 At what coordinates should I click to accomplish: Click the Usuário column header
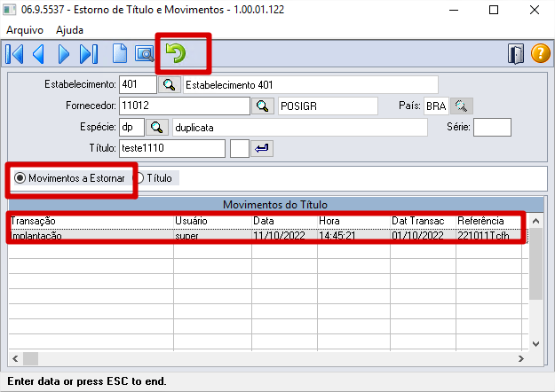point(213,221)
